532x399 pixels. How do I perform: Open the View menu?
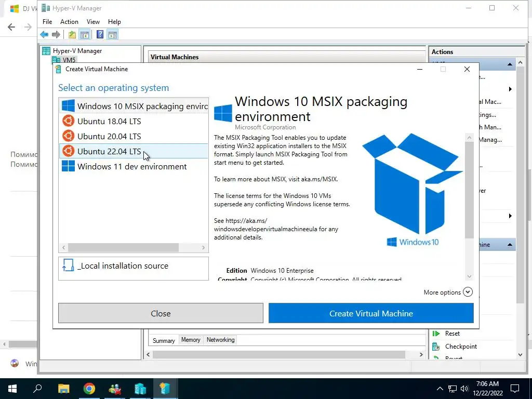(93, 22)
